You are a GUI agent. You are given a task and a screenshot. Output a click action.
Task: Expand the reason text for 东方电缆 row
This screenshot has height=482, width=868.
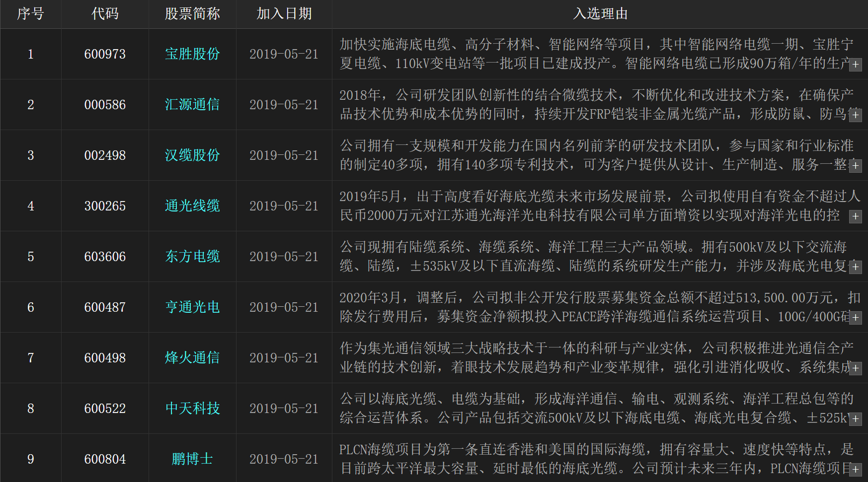pyautogui.click(x=855, y=267)
